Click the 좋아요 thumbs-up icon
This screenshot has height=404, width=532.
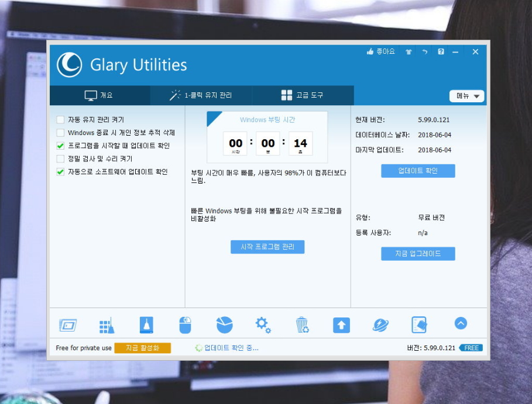pos(370,51)
